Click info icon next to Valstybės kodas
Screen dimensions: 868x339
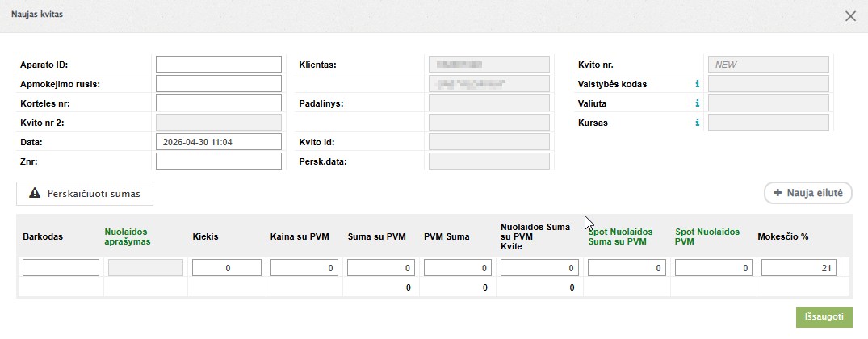tap(698, 84)
